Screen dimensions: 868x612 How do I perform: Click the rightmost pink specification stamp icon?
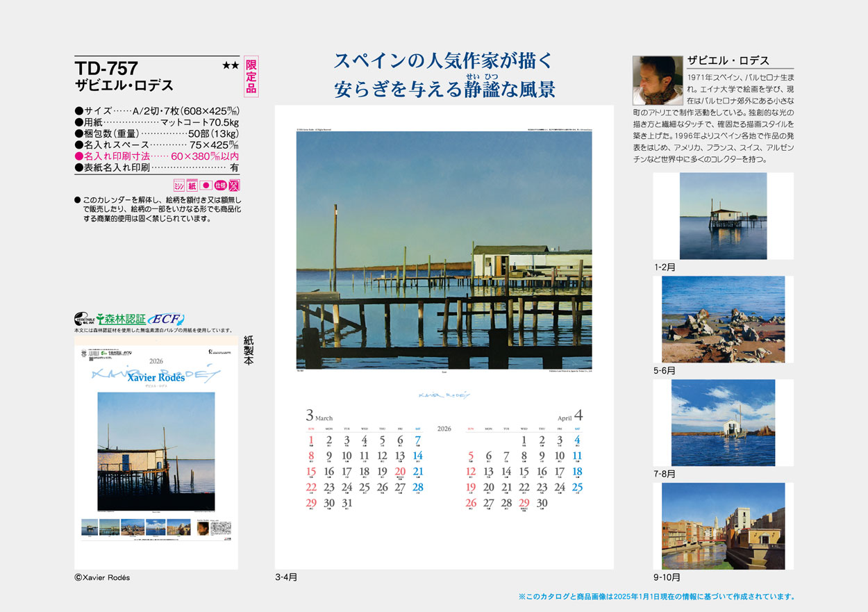pyautogui.click(x=234, y=185)
